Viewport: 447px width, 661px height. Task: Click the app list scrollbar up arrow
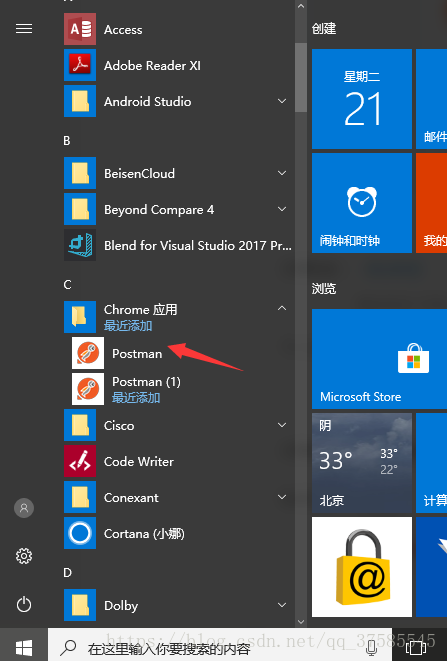tap(301, 6)
